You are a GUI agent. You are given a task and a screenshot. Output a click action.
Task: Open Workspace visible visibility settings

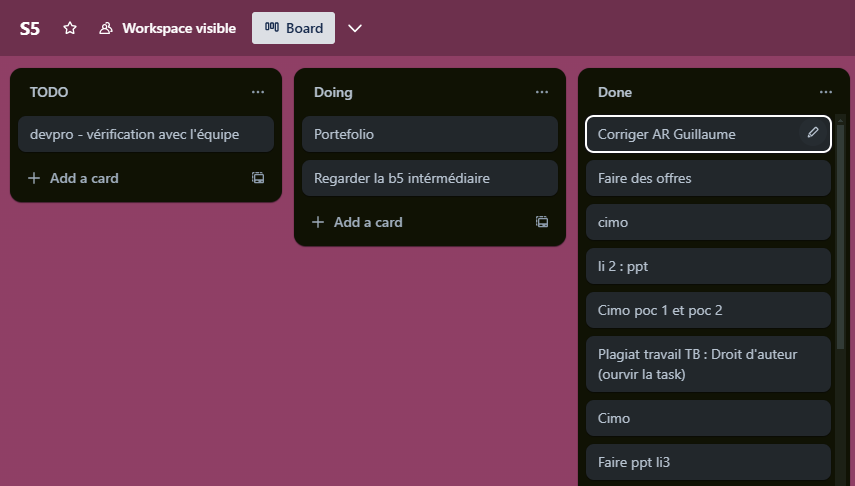pos(168,28)
